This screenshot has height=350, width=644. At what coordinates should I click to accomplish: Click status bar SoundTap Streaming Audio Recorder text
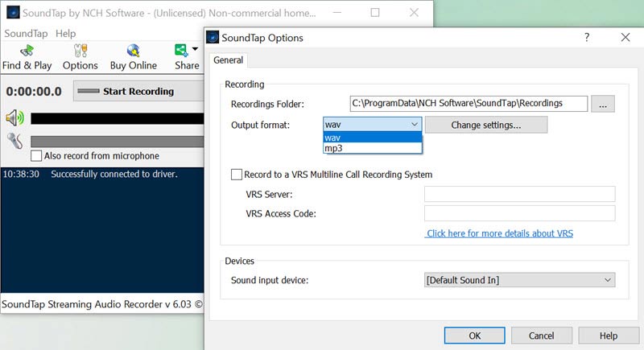click(102, 304)
